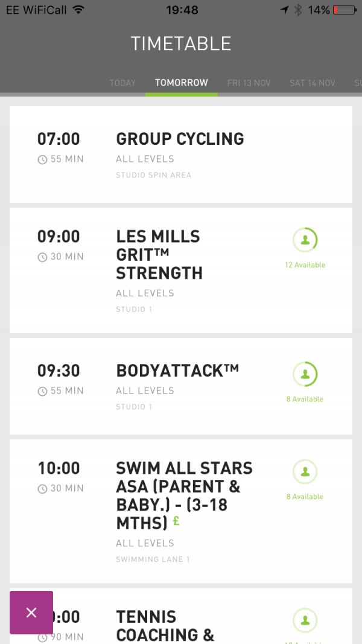
Task: Tap the pound sign paid-class icon
Action: click(x=176, y=520)
